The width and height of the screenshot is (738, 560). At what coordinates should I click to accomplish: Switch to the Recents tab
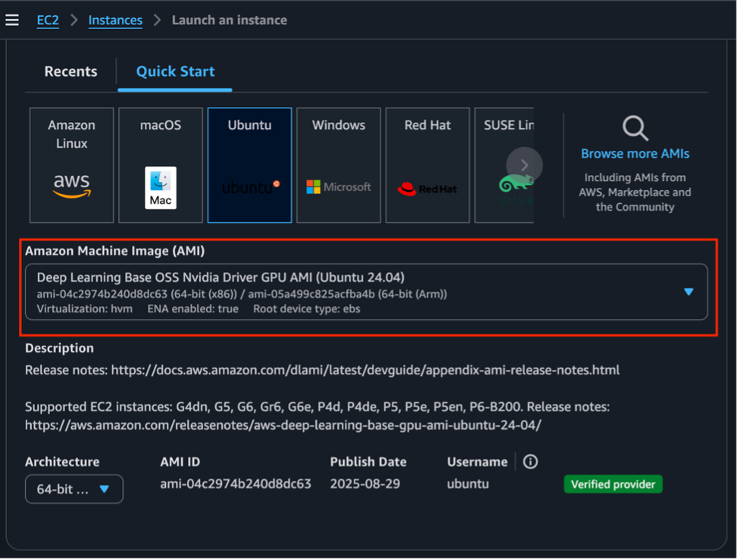coord(70,71)
